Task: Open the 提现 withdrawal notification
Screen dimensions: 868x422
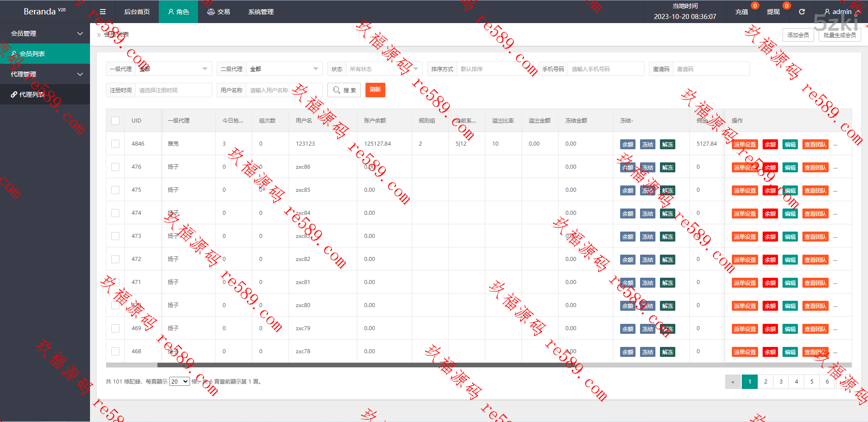Action: pyautogui.click(x=773, y=12)
